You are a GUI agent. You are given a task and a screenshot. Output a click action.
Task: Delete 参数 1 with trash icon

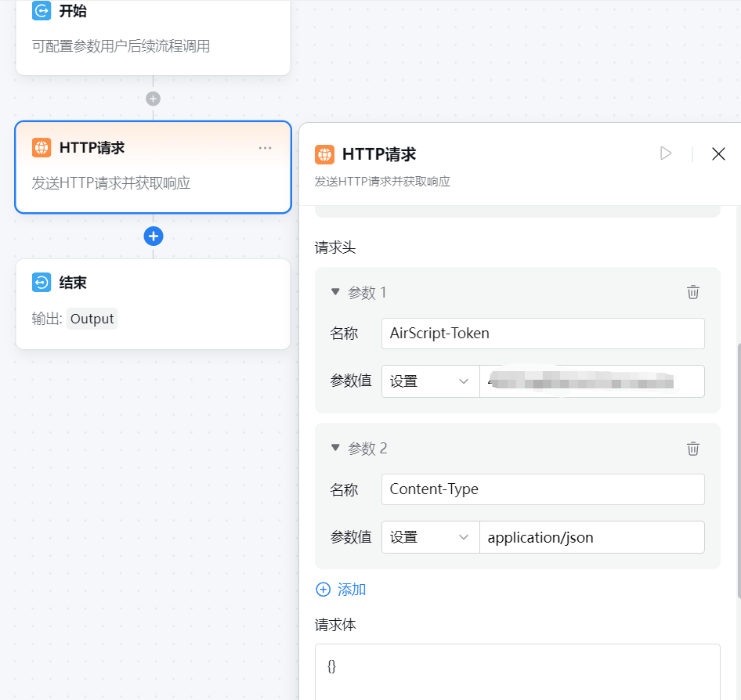(692, 292)
